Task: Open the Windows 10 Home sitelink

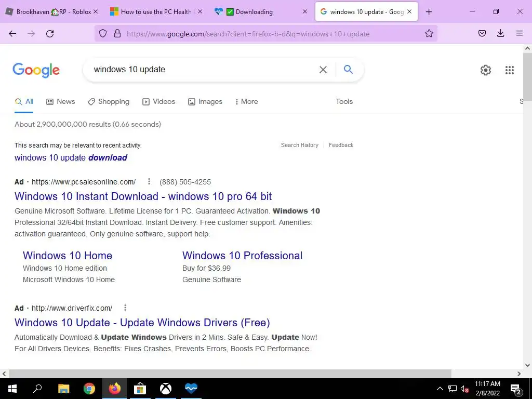Action: (x=68, y=256)
